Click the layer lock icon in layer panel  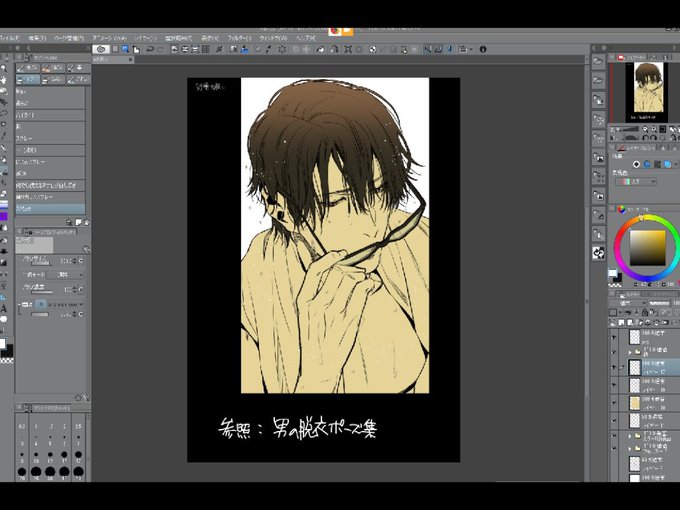coord(645,313)
